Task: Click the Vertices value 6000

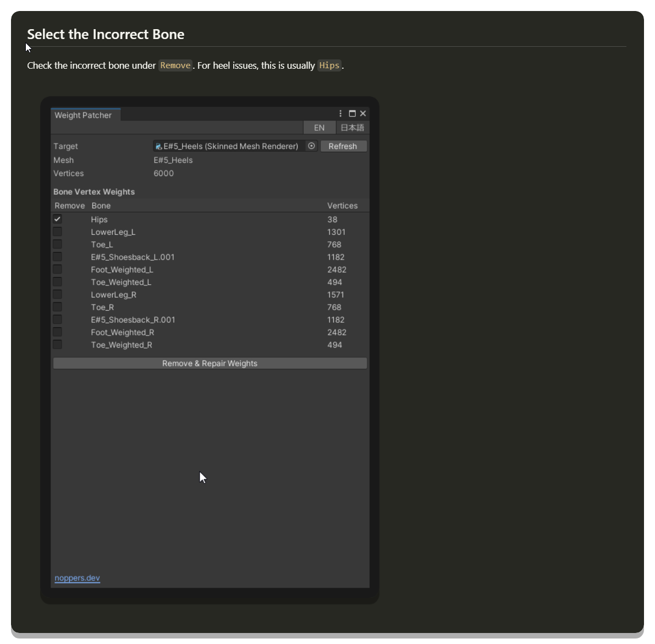Action: point(164,173)
